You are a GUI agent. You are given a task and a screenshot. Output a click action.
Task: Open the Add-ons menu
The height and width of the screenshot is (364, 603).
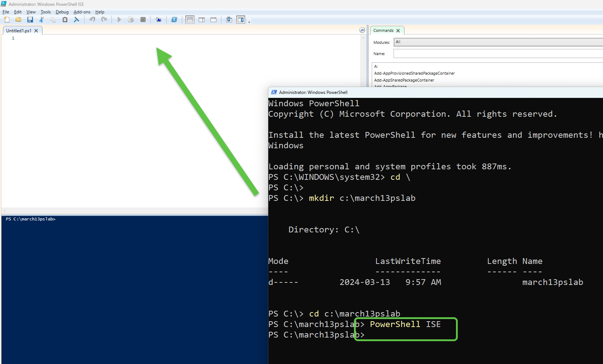pos(82,12)
